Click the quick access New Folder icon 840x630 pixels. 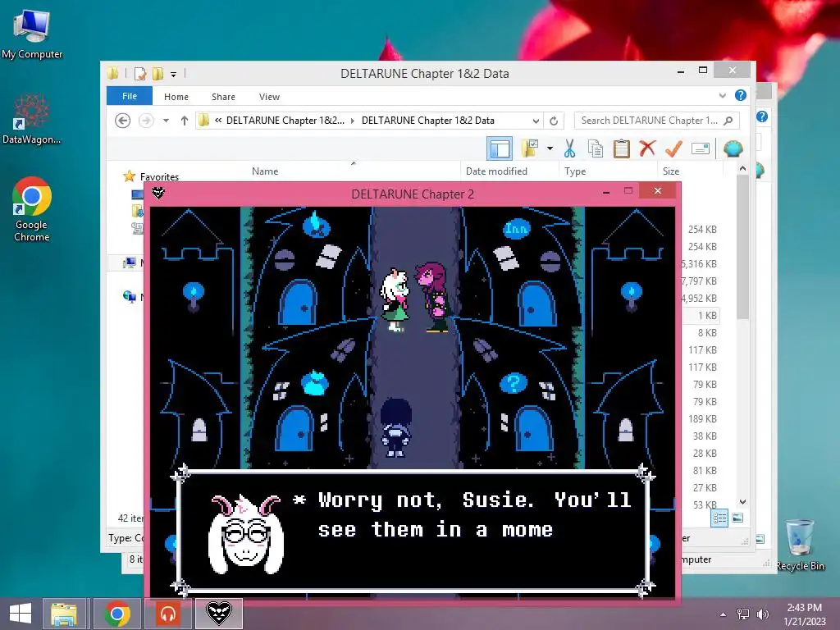(158, 73)
